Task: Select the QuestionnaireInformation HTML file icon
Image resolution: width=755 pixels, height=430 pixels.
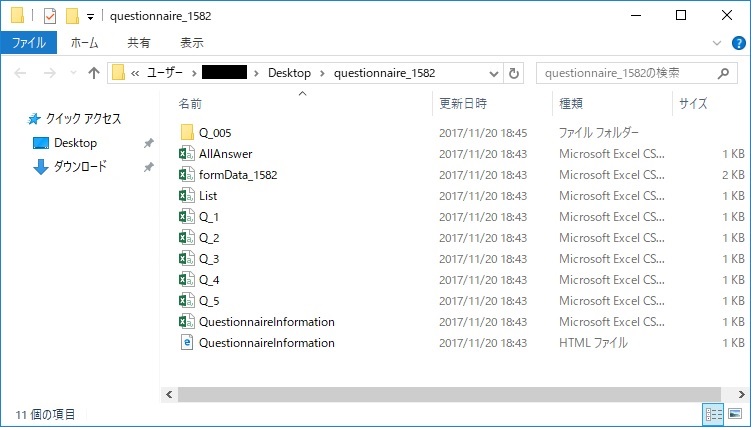Action: tap(186, 343)
